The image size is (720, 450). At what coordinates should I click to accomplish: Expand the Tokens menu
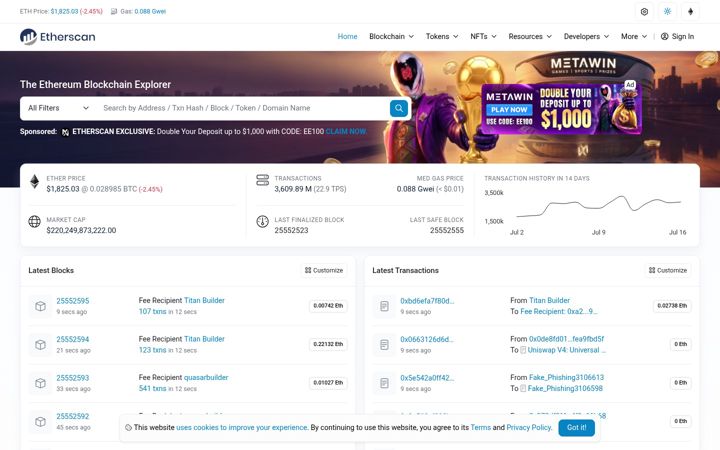coord(442,36)
